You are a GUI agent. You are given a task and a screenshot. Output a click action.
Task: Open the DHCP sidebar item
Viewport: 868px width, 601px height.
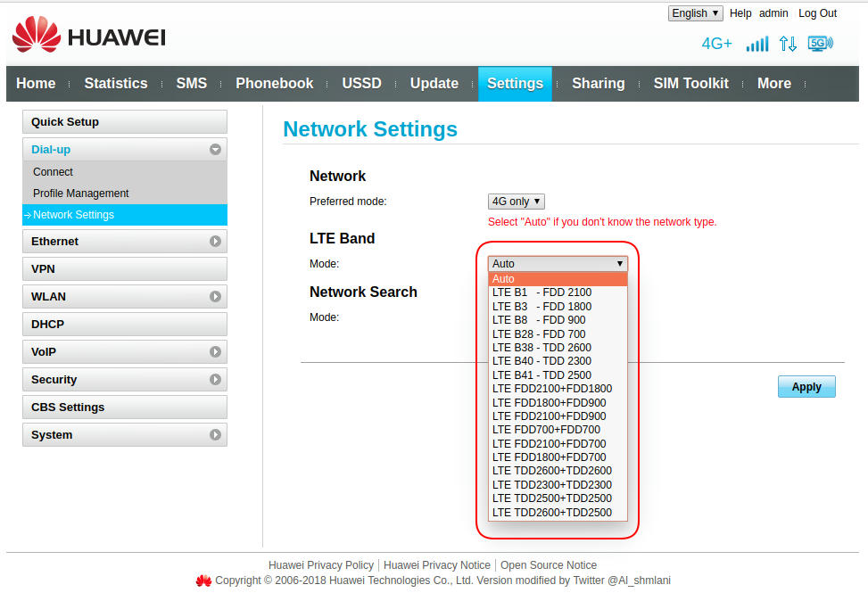pos(125,325)
